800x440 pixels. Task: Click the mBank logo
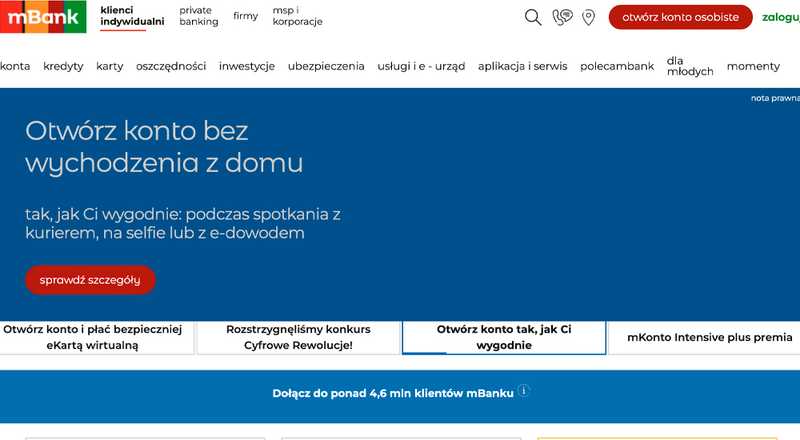(43, 16)
